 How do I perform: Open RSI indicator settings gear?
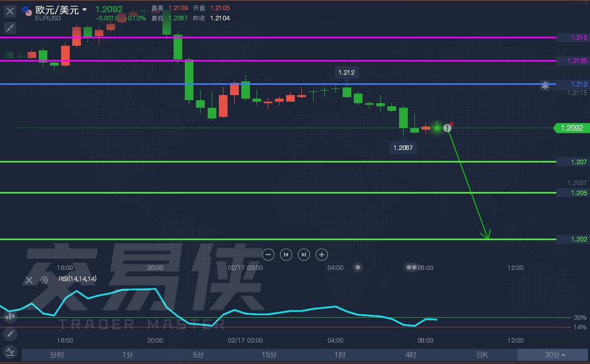coord(44,280)
